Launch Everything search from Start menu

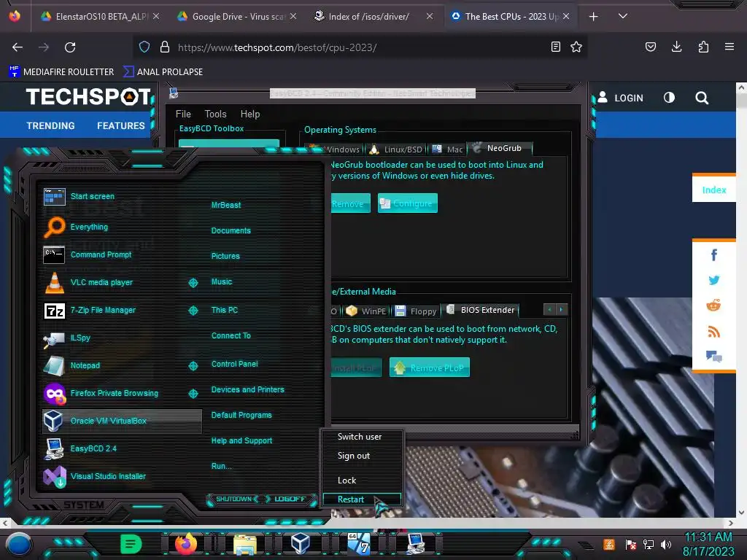click(89, 227)
